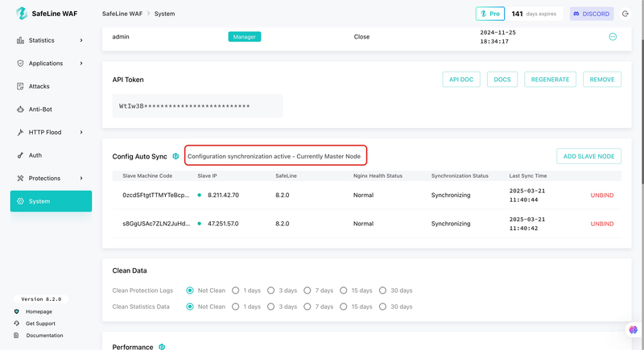Click the REMOVE token button

pos(601,79)
